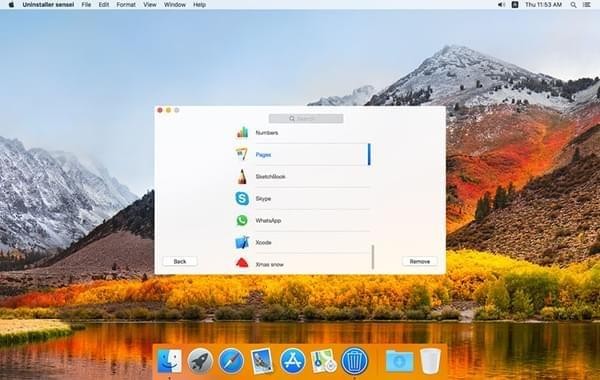Open the Format menu
Viewport: 600px width, 380px height.
point(126,5)
